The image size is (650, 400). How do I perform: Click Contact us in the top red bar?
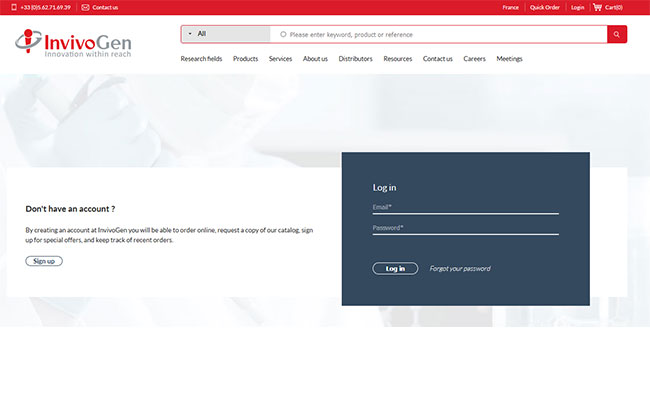[105, 7]
